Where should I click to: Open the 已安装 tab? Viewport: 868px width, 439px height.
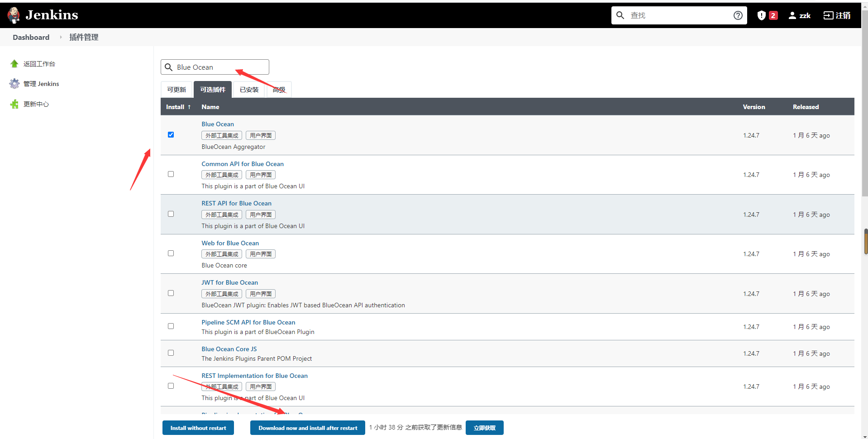point(249,90)
